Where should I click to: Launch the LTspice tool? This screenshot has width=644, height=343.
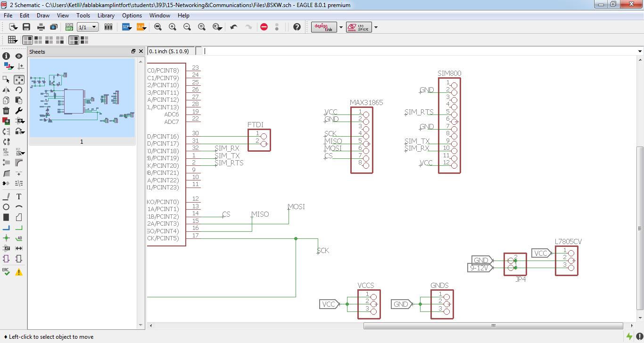tap(359, 27)
